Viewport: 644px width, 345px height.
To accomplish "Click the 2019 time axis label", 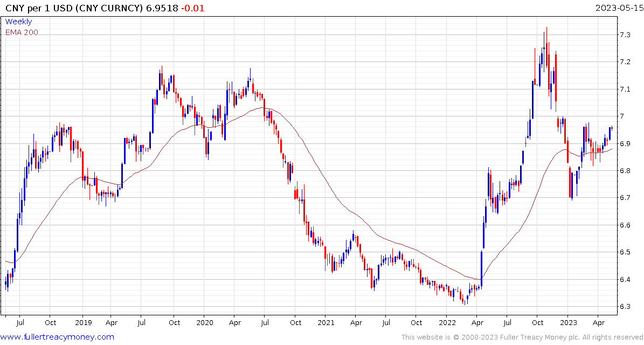I will click(82, 323).
